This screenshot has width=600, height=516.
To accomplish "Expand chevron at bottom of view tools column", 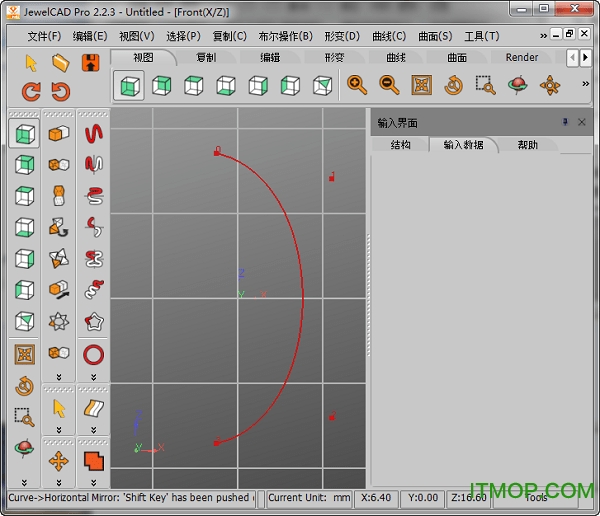I will tap(24, 483).
